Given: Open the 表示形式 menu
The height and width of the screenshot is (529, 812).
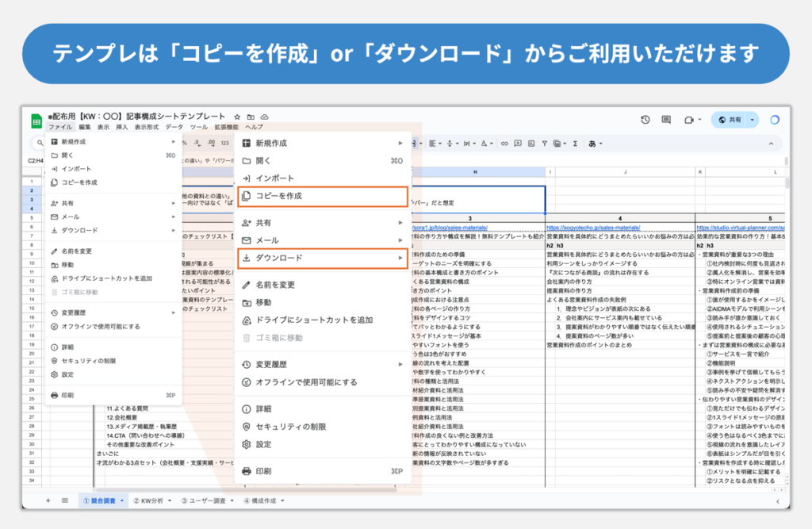Looking at the screenshot, I should tap(147, 127).
